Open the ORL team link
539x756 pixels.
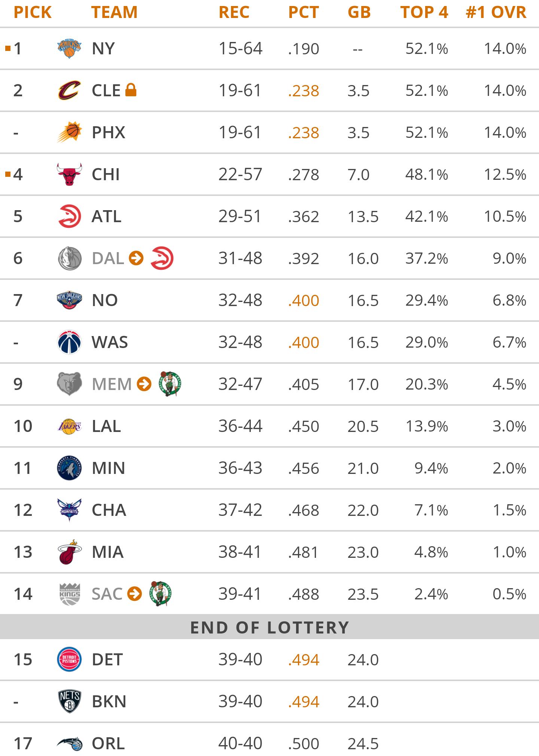click(108, 743)
